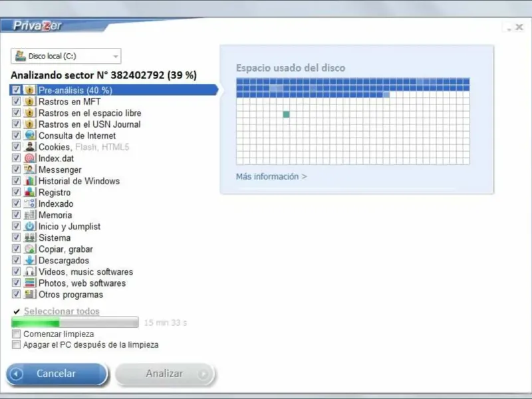Toggle the Consulta de Internet checkbox
Screen dimensions: 532x399
[16, 135]
